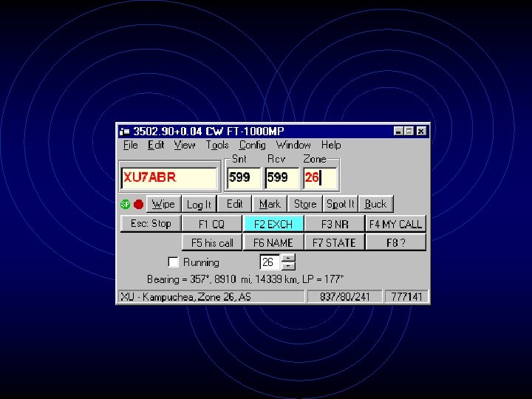
Task: Click the F5 his call button
Action: [212, 242]
